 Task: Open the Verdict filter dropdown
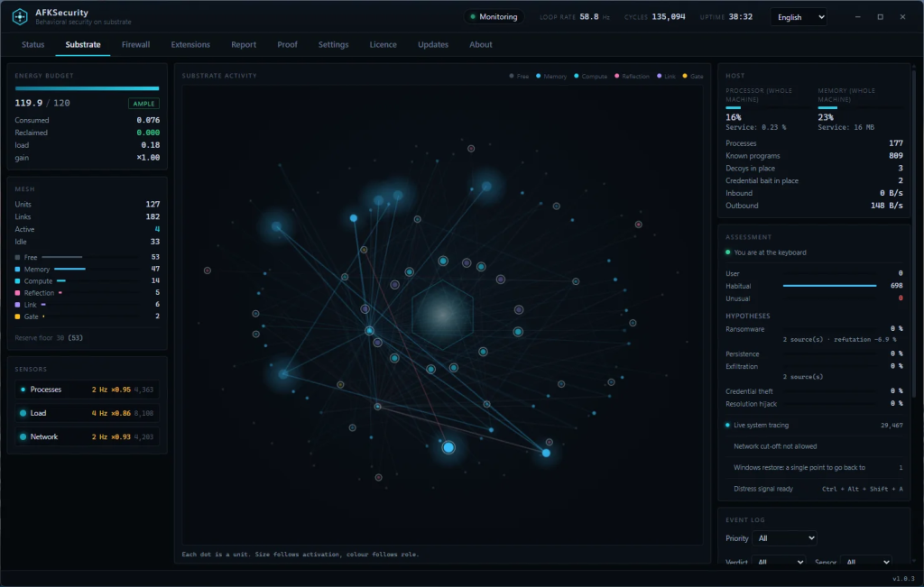pyautogui.click(x=779, y=562)
